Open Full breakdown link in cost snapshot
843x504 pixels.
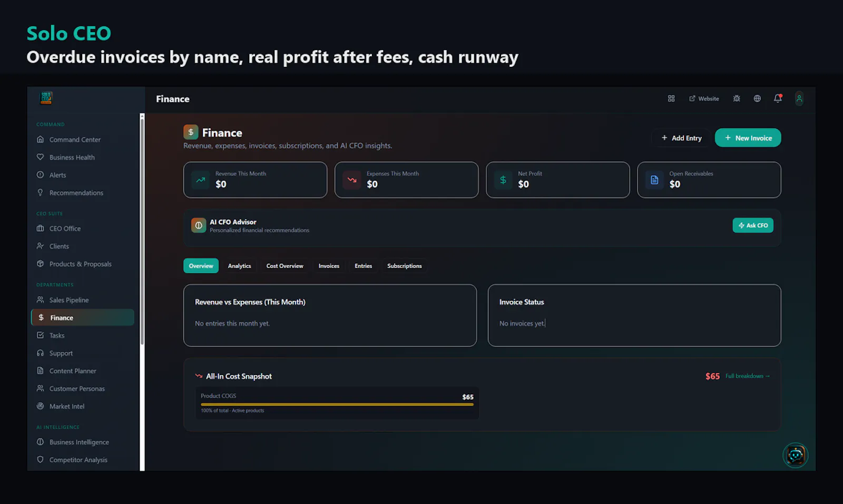pos(748,376)
